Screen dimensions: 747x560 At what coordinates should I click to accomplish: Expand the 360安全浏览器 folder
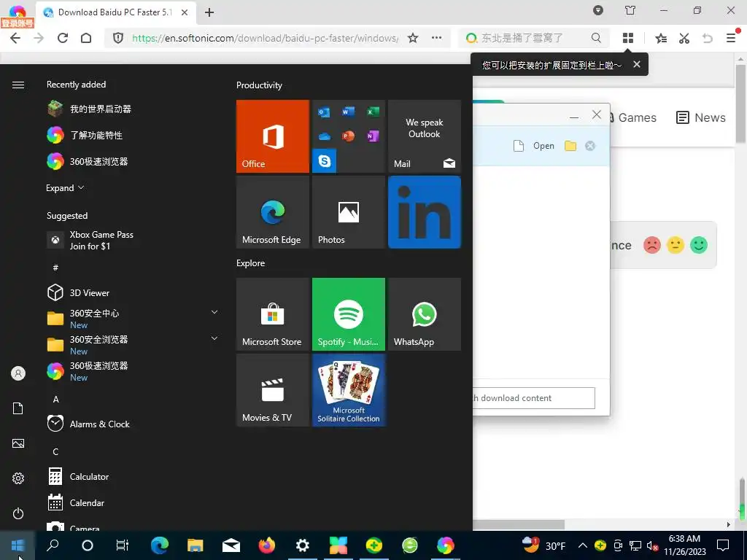click(214, 338)
